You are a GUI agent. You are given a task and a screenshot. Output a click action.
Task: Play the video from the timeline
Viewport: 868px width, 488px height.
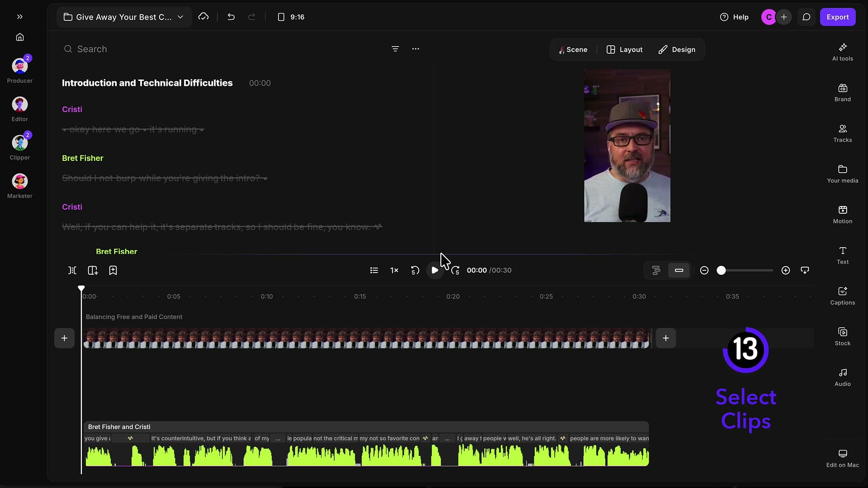click(435, 270)
